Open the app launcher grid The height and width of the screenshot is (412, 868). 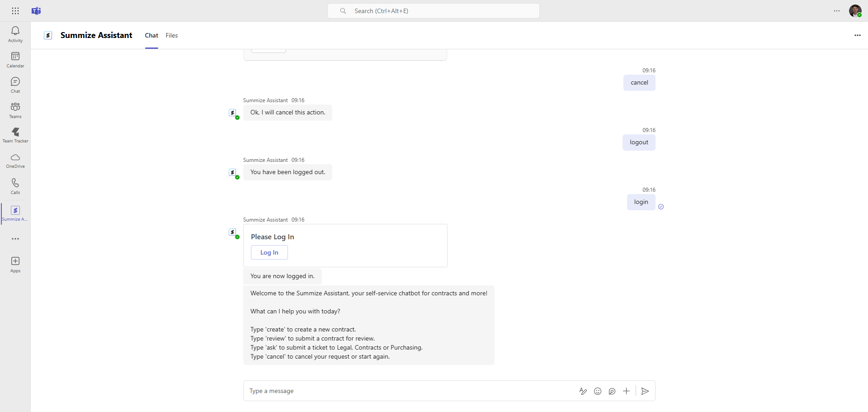(x=15, y=11)
